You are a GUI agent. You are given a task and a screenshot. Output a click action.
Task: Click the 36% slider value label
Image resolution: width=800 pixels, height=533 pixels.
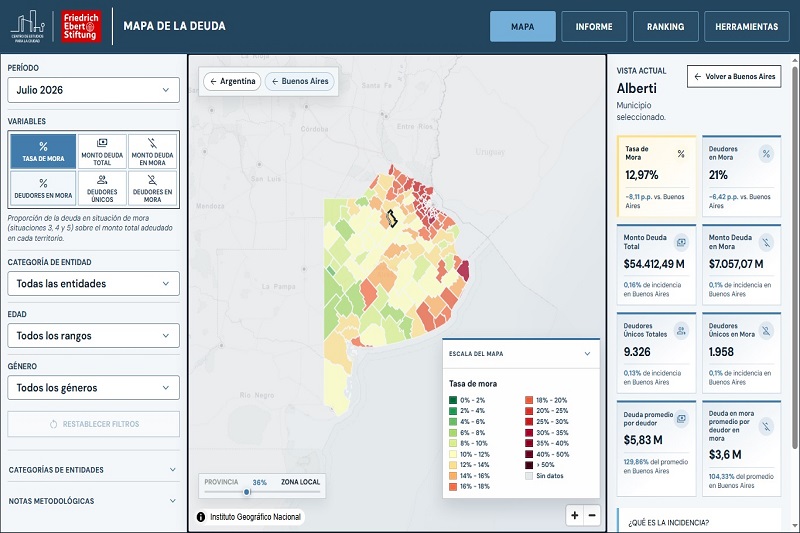(x=260, y=483)
